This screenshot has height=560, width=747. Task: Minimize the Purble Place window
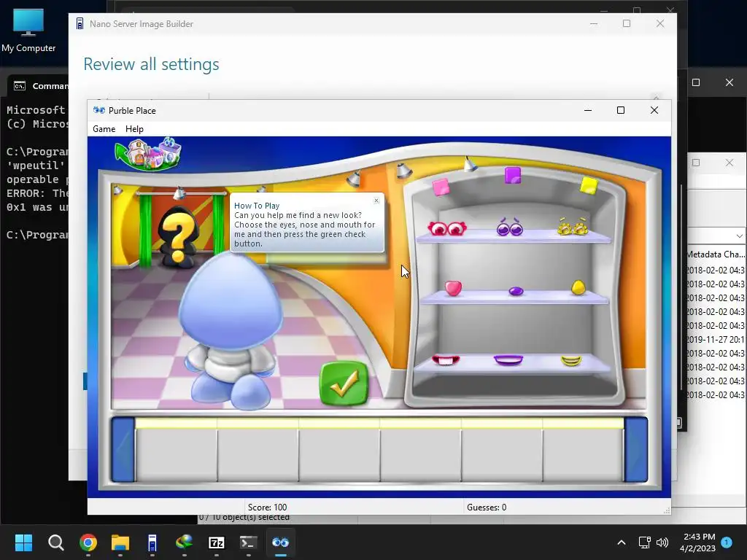click(588, 111)
